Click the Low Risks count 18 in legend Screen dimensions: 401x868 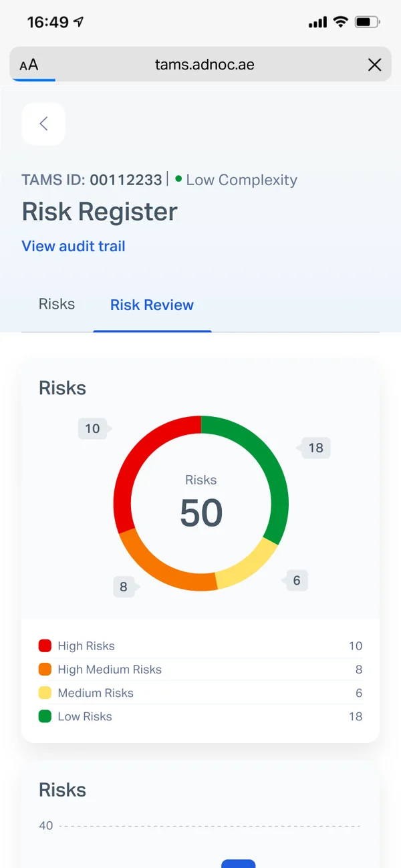(355, 716)
